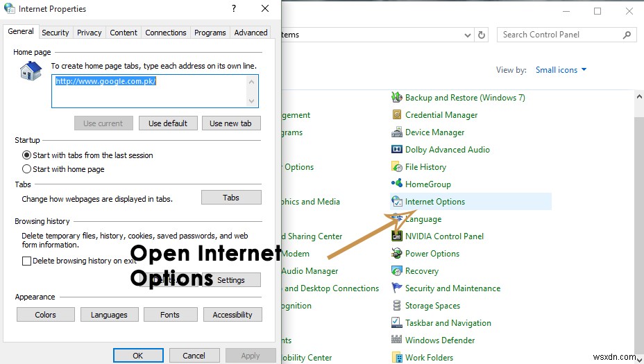Image resolution: width=644 pixels, height=364 pixels.
Task: Click the Credential Manager icon
Action: (397, 114)
